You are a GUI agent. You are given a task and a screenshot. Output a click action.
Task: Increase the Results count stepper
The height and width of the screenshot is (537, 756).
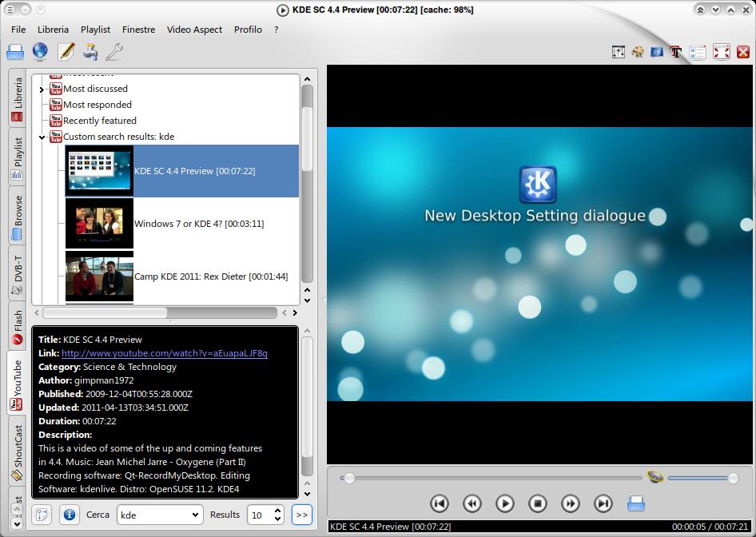278,511
